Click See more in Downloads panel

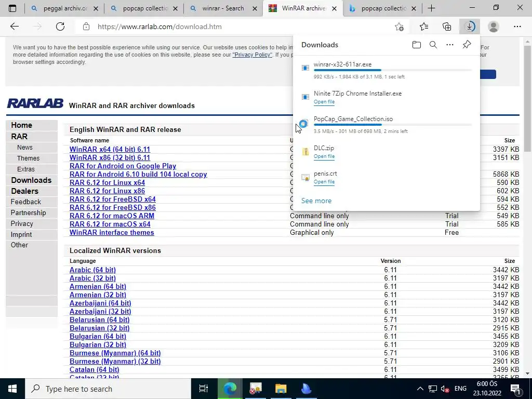(x=316, y=201)
